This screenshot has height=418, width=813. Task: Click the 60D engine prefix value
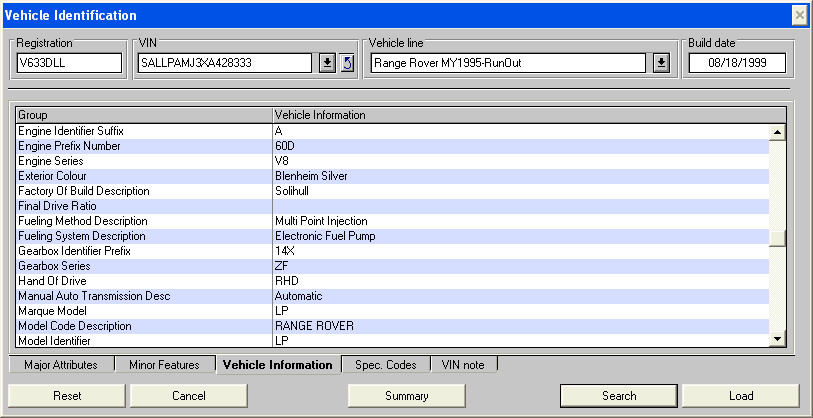285,146
